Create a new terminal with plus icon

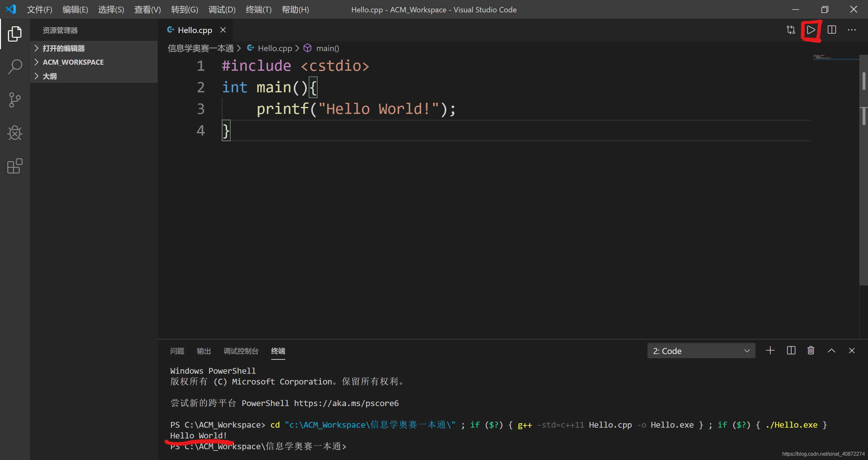(x=770, y=351)
